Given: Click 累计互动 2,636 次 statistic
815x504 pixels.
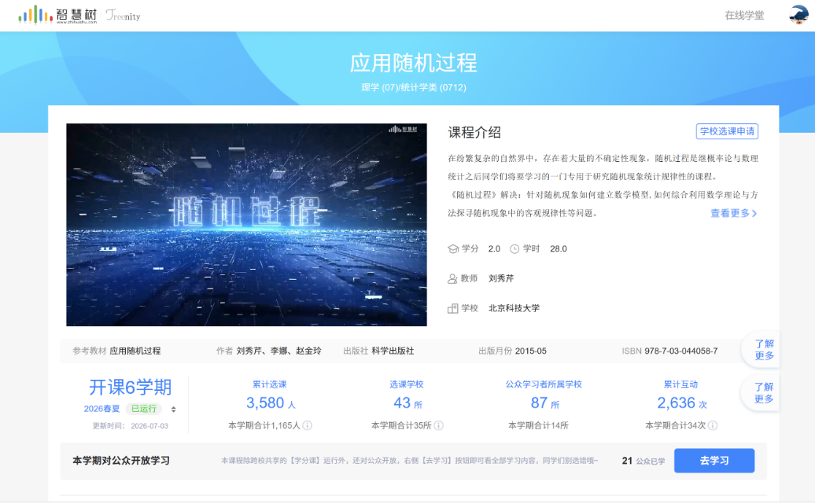Looking at the screenshot, I should pyautogui.click(x=681, y=396).
